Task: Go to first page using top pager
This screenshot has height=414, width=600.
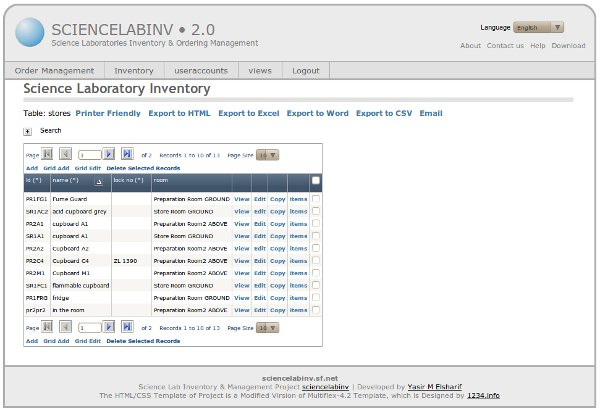Action: coord(47,155)
